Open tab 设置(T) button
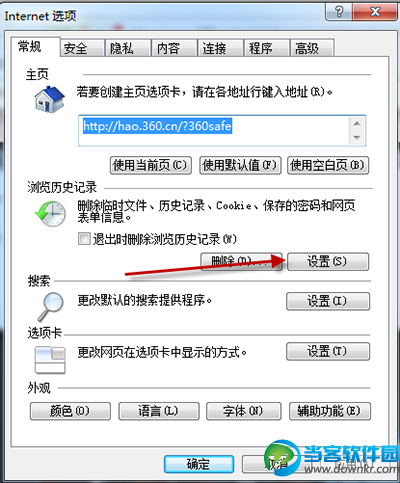 (x=328, y=351)
